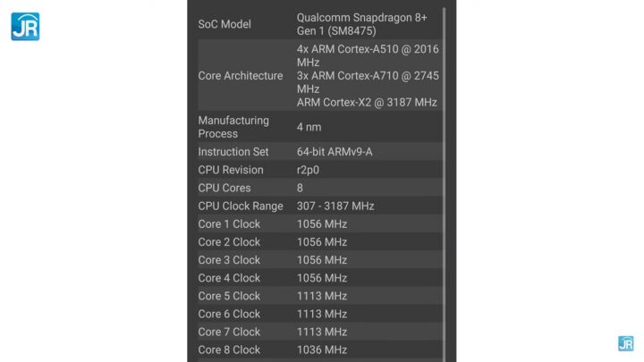
Task: Click the 4 nm value
Action: tap(309, 127)
